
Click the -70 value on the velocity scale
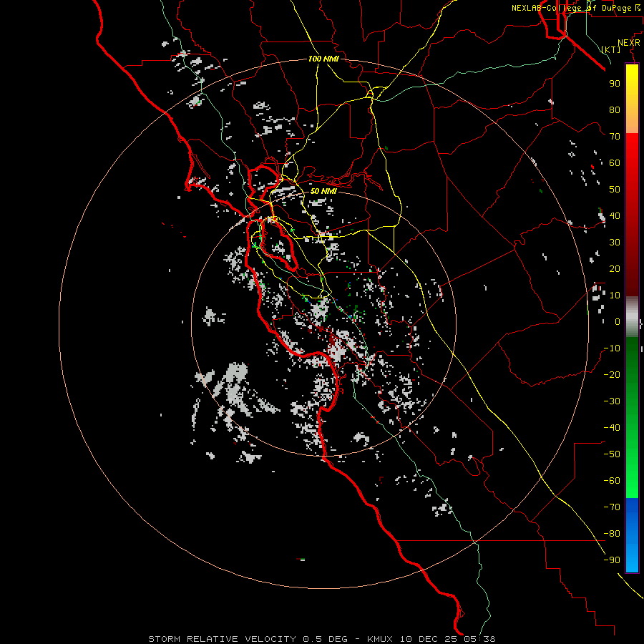612,507
